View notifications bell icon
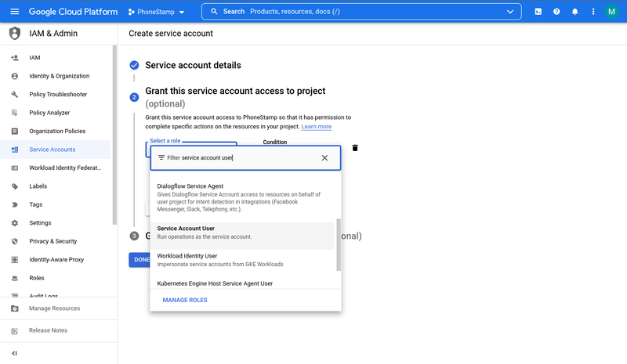The image size is (627, 364). pyautogui.click(x=575, y=12)
